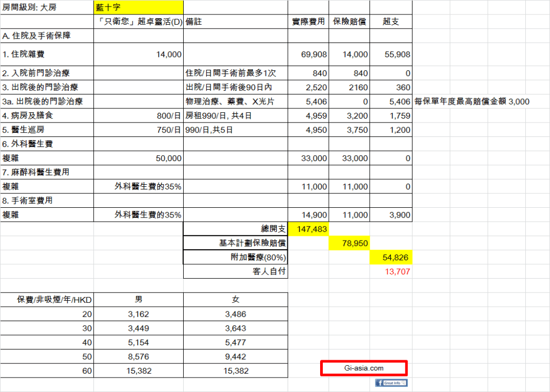
Task: Click the male premium 8,576
Action: [x=139, y=357]
